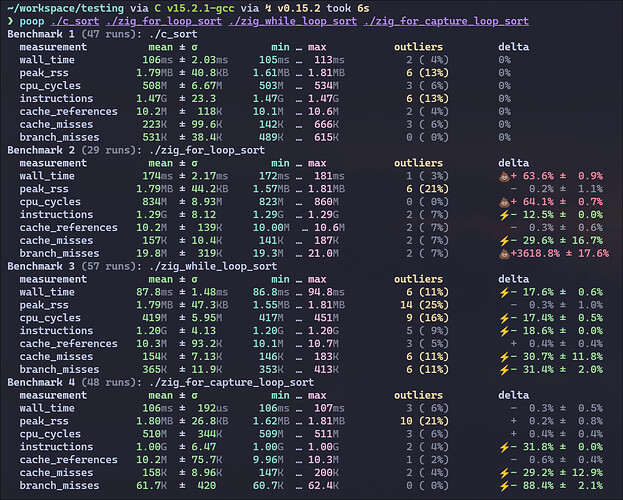This screenshot has height=500, width=623.
Task: Click the ./zig_for_capture_loop_sort argument in the command line
Action: coord(446,20)
